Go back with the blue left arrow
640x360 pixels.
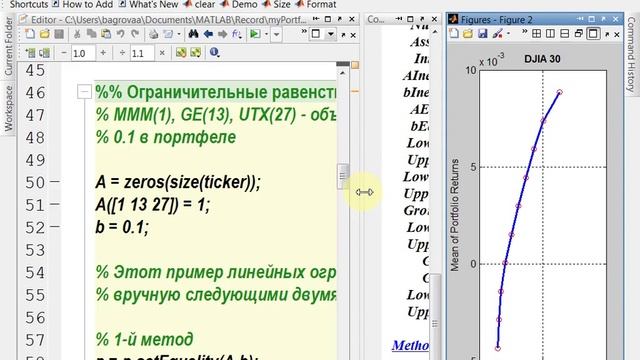(208, 34)
